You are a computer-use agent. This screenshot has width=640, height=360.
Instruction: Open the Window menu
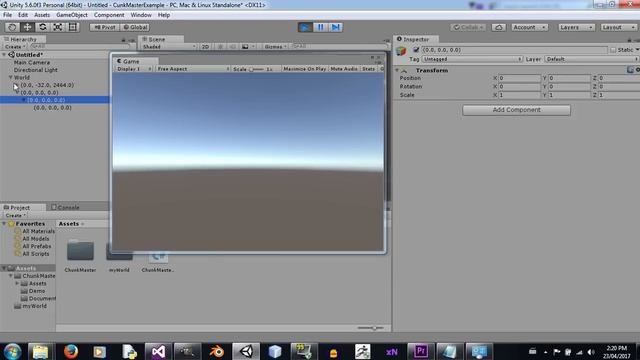(141, 15)
